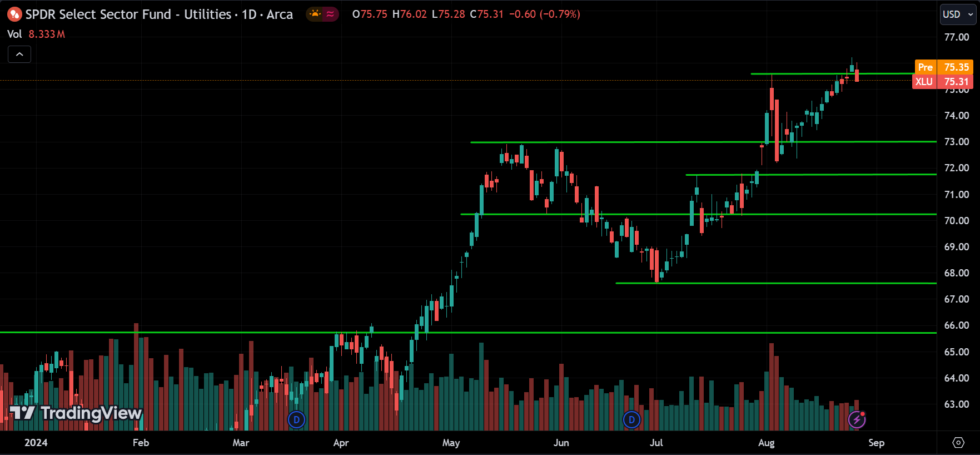Click the 70.00 price scale label

point(957,221)
